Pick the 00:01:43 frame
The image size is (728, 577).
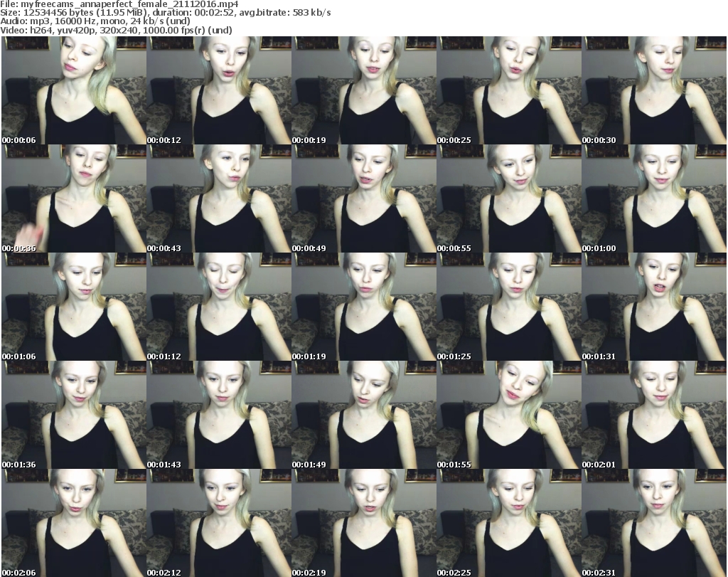[219, 415]
